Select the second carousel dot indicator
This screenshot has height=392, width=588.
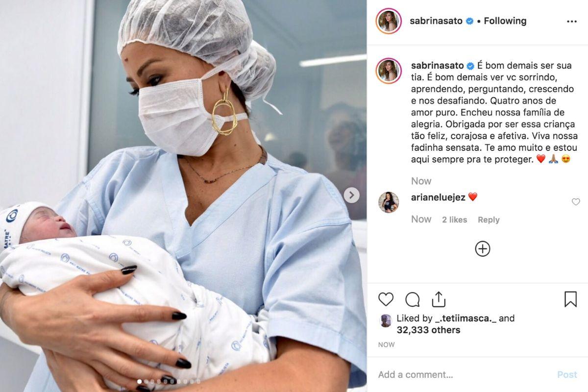[146, 381]
